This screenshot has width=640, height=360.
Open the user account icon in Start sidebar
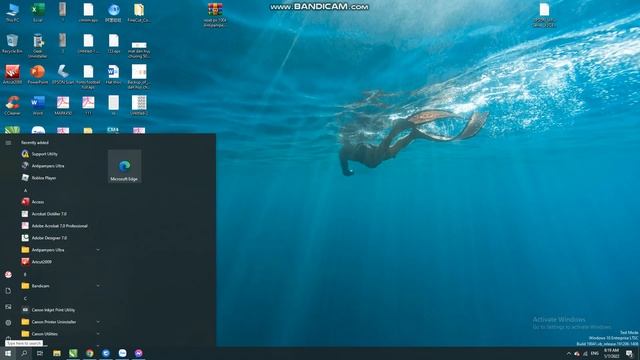point(8,275)
